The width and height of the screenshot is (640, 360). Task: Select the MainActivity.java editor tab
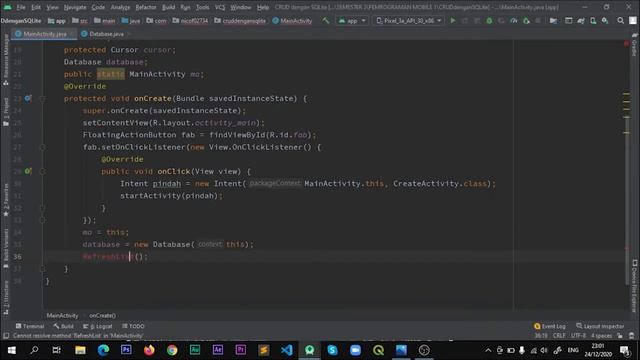point(44,34)
